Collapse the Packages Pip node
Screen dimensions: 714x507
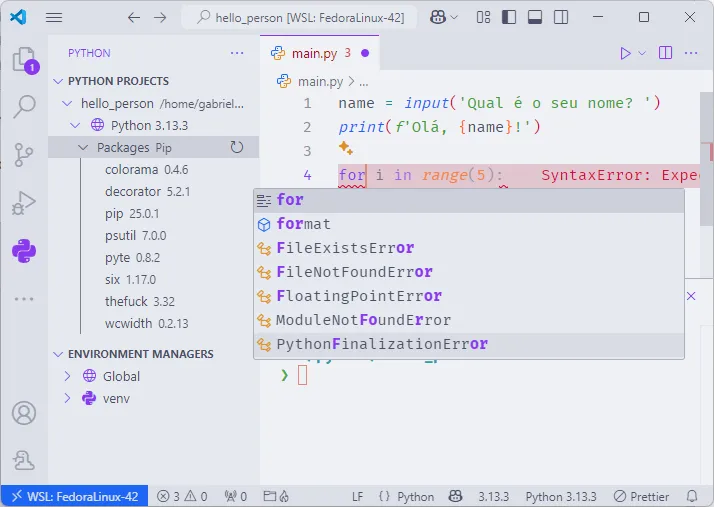pyautogui.click(x=83, y=148)
